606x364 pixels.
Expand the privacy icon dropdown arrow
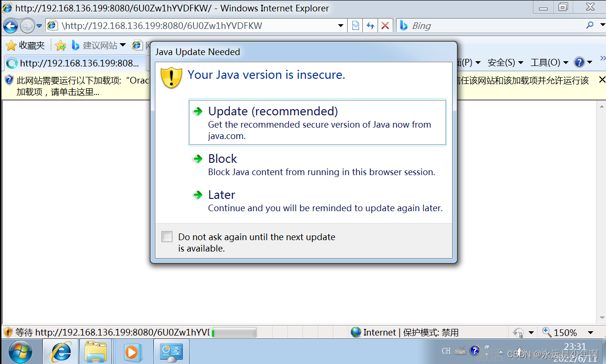[x=531, y=333]
